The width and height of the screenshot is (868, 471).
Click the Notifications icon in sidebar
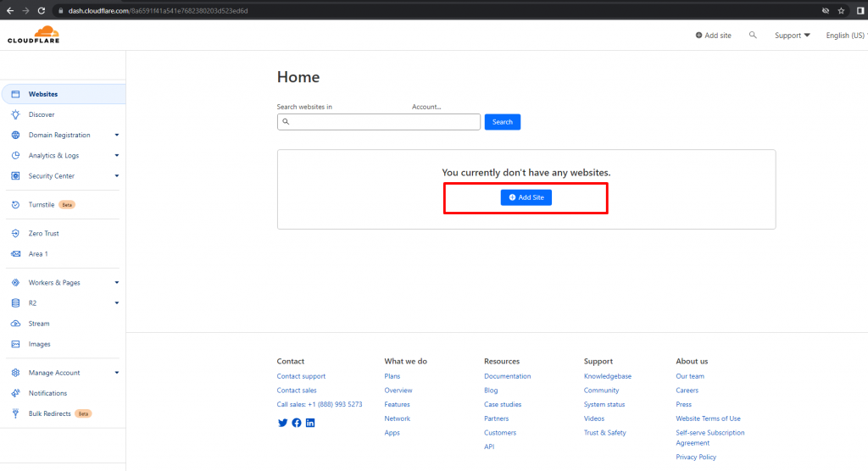(x=15, y=394)
